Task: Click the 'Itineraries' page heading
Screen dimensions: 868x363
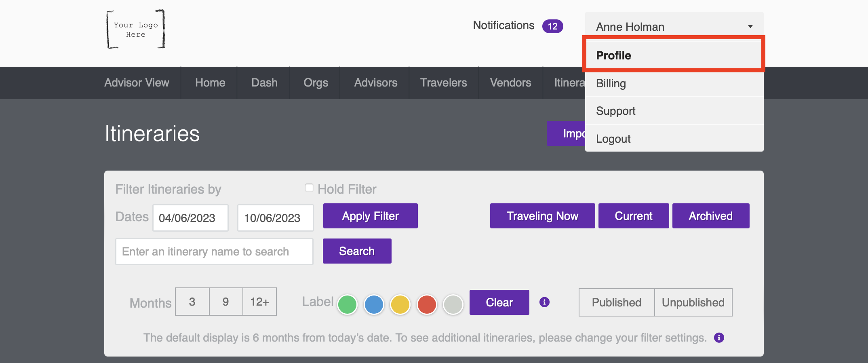Action: click(152, 133)
